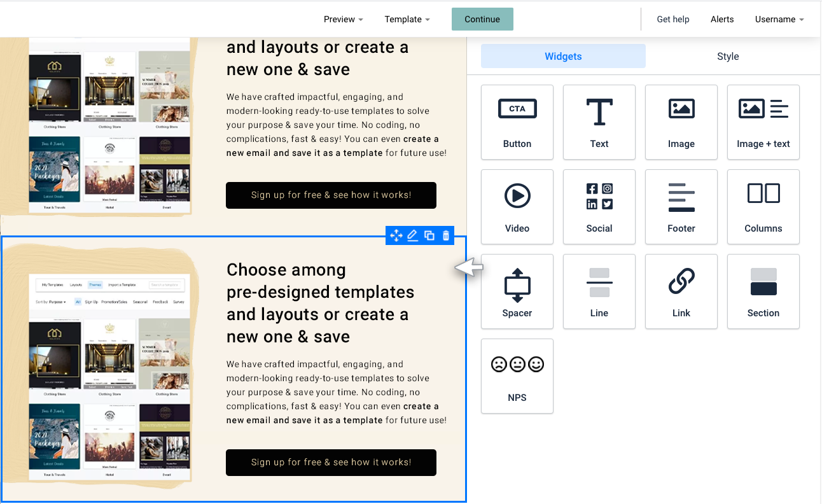Add a Spacer widget
This screenshot has width=822, height=504.
(517, 291)
